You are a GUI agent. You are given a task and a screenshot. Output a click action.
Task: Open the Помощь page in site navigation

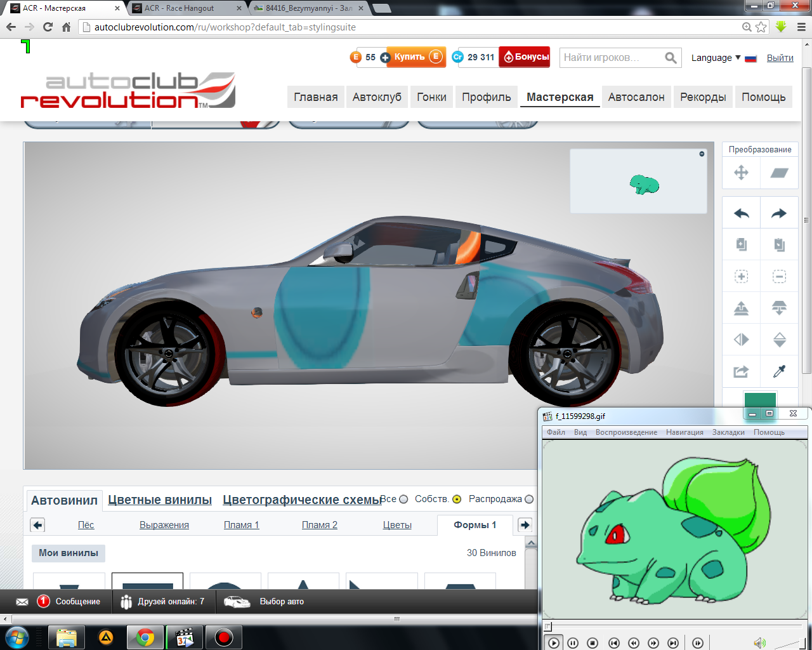click(x=764, y=97)
